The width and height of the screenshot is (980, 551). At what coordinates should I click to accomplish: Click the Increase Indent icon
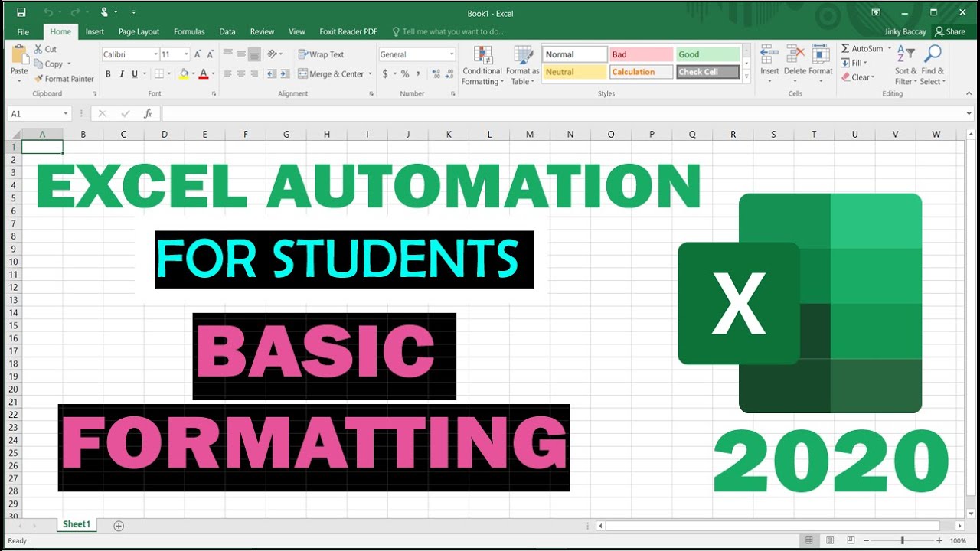click(285, 74)
